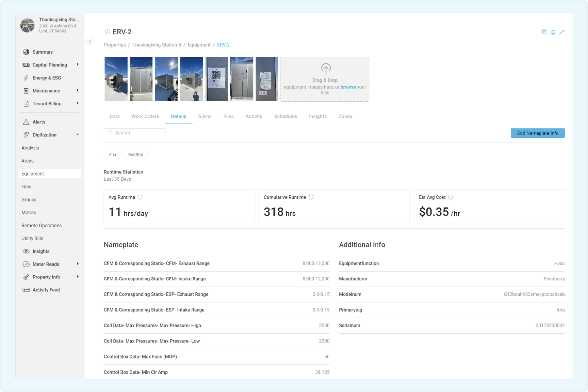Image resolution: width=588 pixels, height=392 pixels.
Task: Click Capital Planning money icon
Action: pyautogui.click(x=26, y=65)
